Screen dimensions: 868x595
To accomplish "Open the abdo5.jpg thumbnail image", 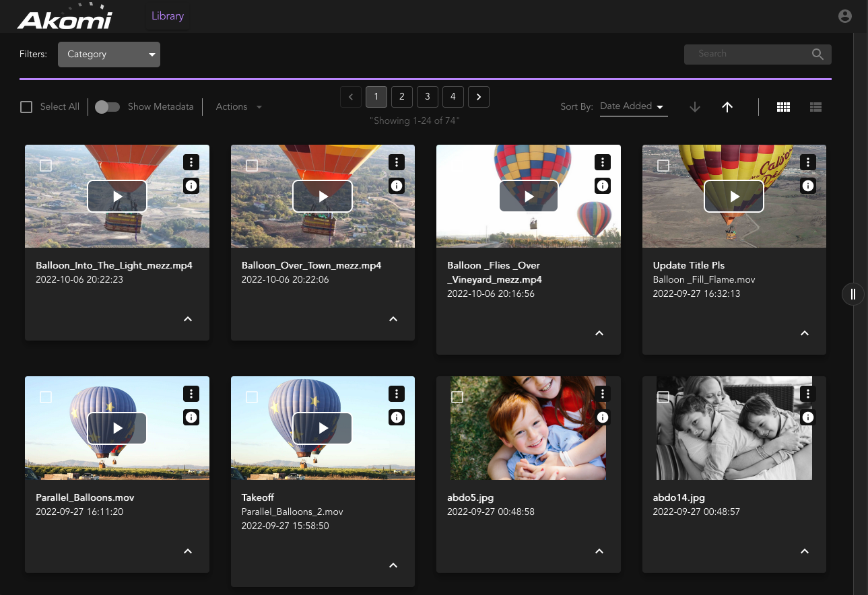I will 529,428.
